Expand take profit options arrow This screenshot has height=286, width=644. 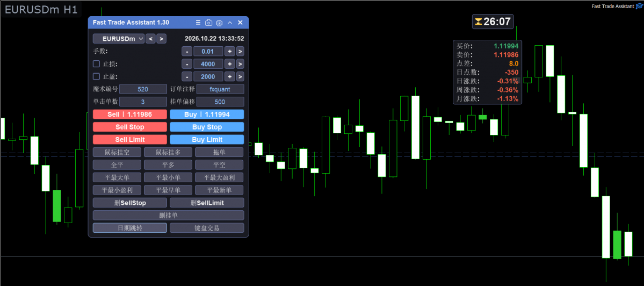pyautogui.click(x=240, y=76)
